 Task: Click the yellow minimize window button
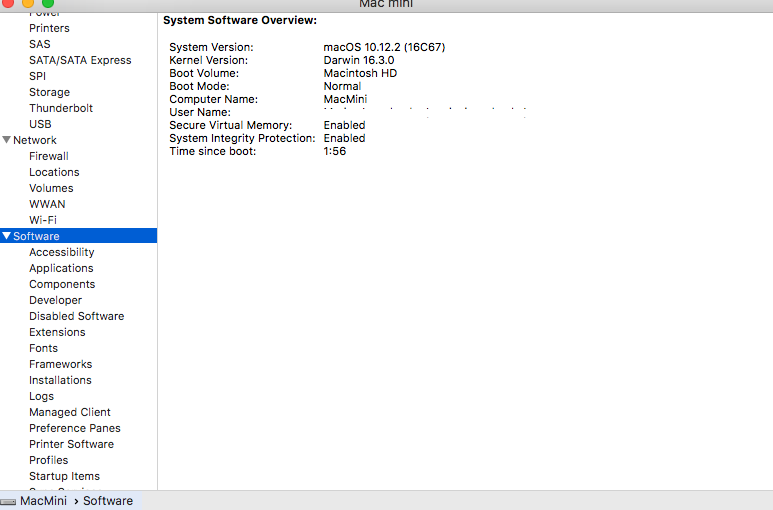tap(28, 2)
